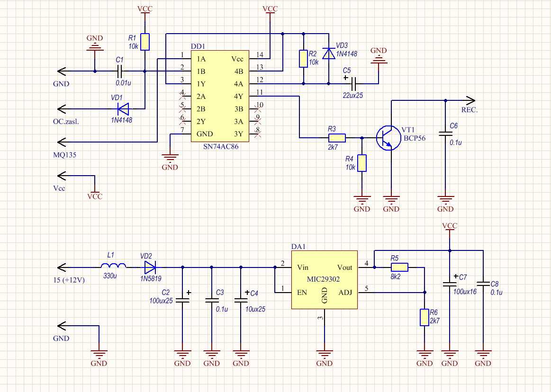This screenshot has width=551, height=392.
Task: Click the GND symbol above capacitor C5
Action: (x=379, y=55)
